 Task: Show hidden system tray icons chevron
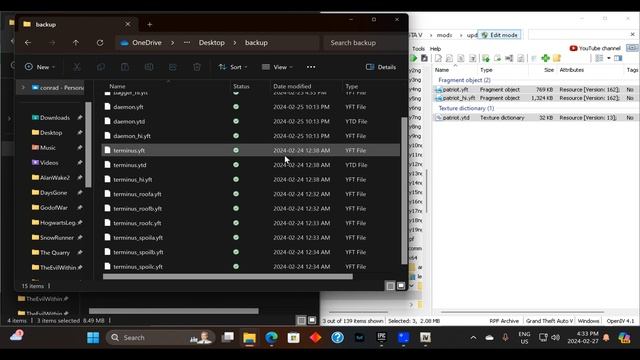pos(473,338)
